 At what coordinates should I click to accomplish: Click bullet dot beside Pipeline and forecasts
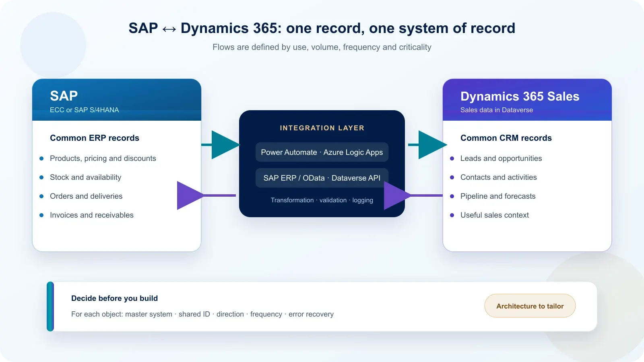452,196
